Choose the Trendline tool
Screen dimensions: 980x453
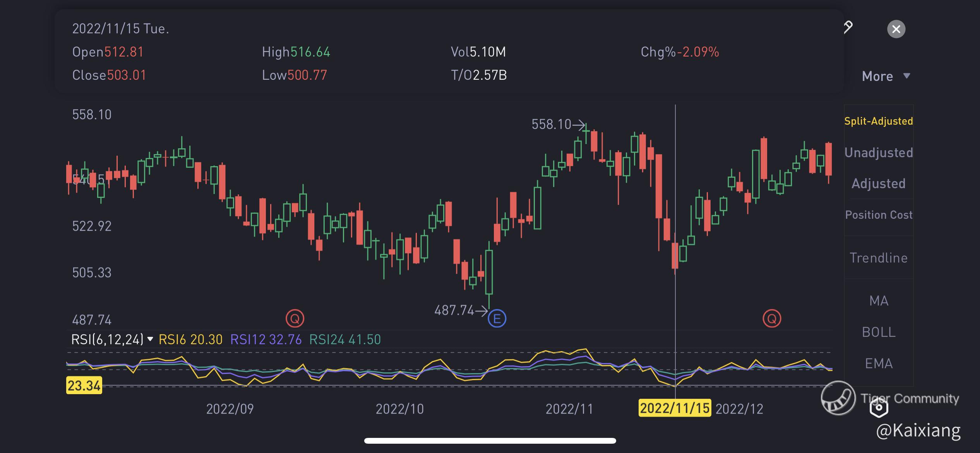coord(879,258)
